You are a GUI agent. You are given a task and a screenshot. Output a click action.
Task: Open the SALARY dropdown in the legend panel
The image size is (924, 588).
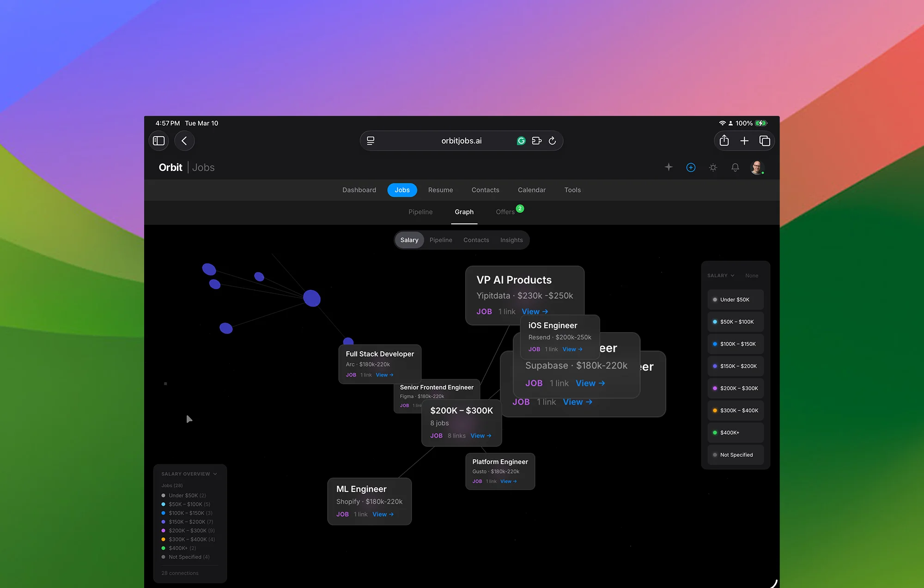[721, 275]
